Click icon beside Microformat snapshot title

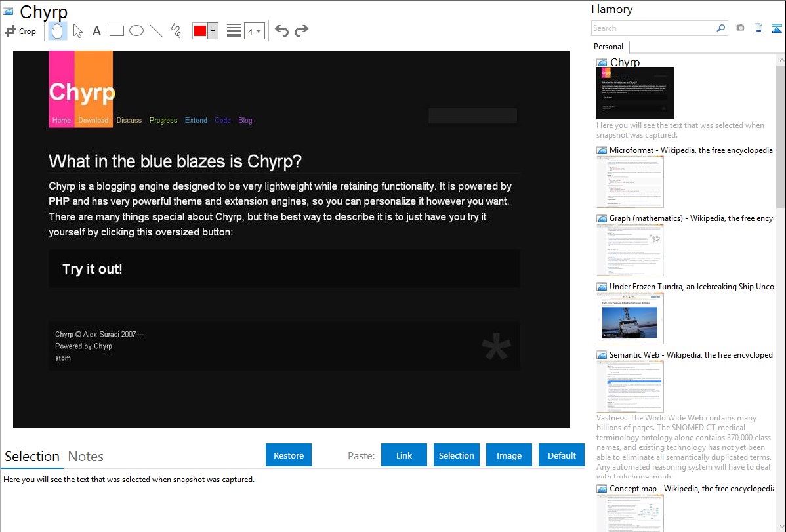[602, 150]
